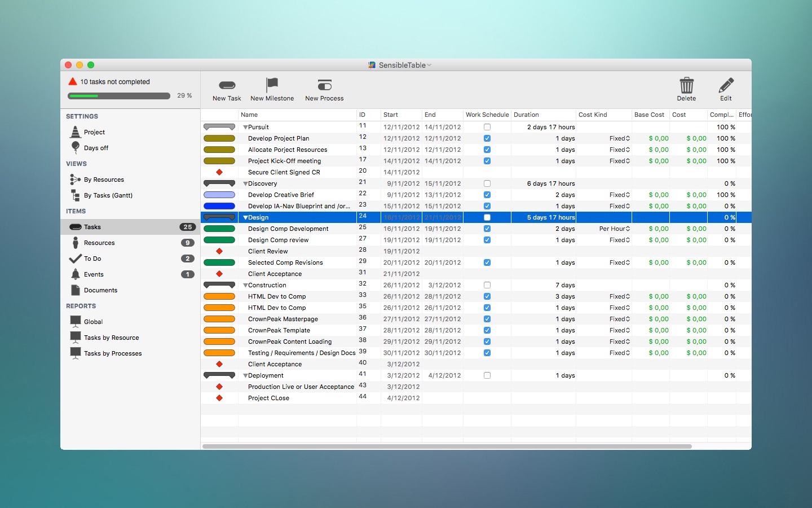Click Base Cost cell for HTML Dev to Comp 33
The image size is (812, 508).
coord(651,296)
